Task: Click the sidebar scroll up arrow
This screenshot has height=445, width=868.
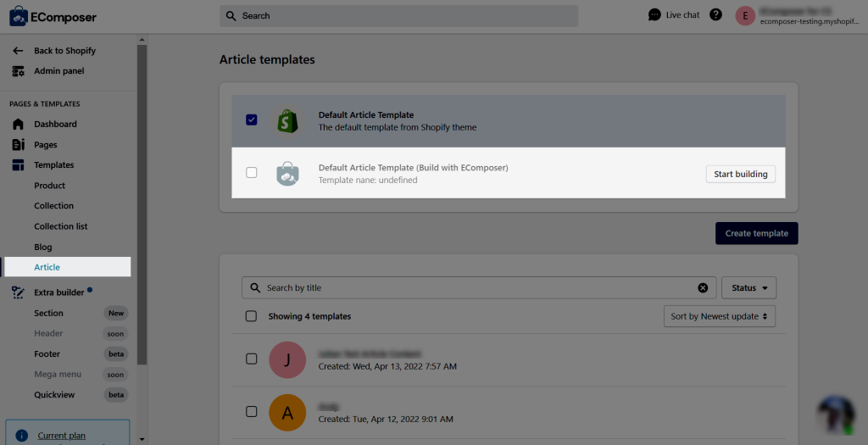Action: point(142,39)
